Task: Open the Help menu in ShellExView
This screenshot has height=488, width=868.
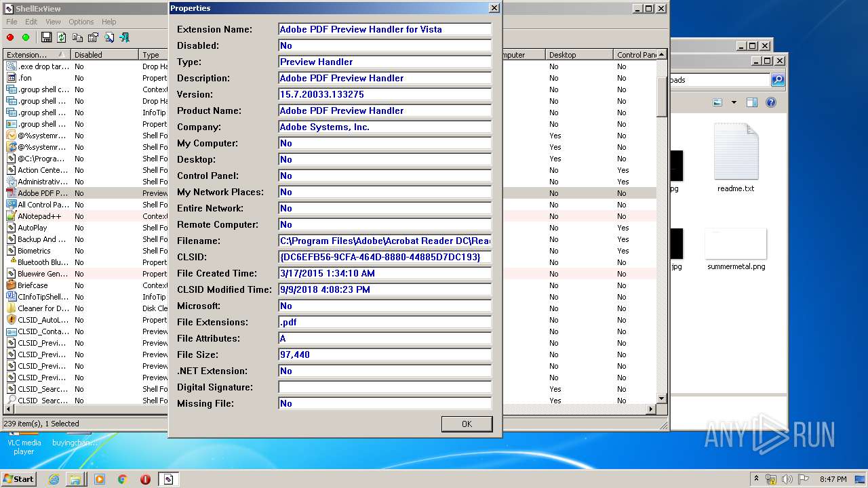Action: 108,22
